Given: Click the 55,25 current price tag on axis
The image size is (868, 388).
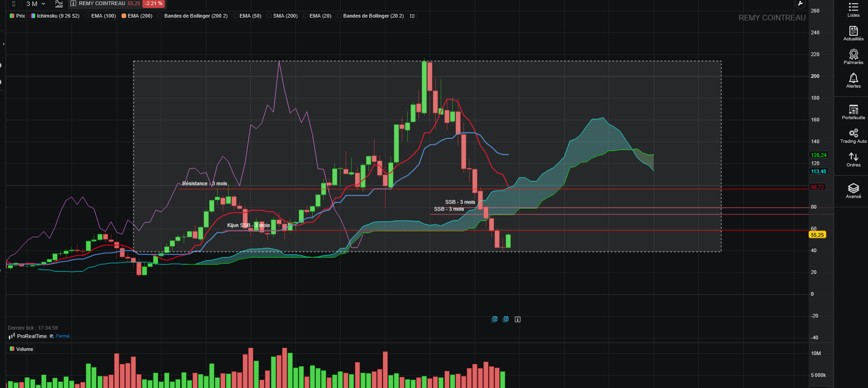Looking at the screenshot, I should tap(817, 235).
